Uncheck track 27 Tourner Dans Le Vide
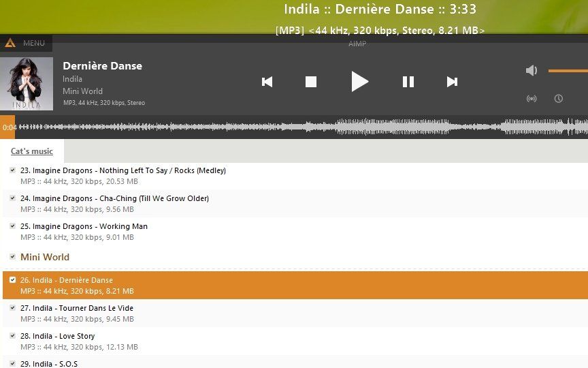The image size is (588, 368). coord(12,307)
